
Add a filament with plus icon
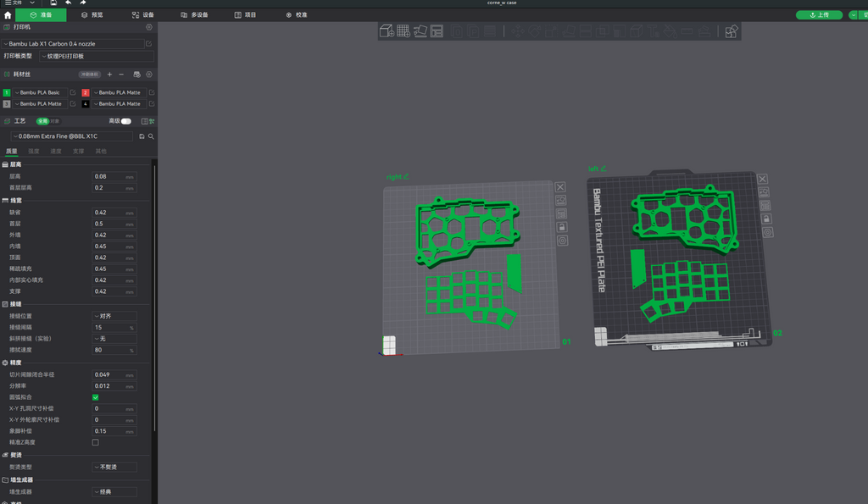click(109, 75)
